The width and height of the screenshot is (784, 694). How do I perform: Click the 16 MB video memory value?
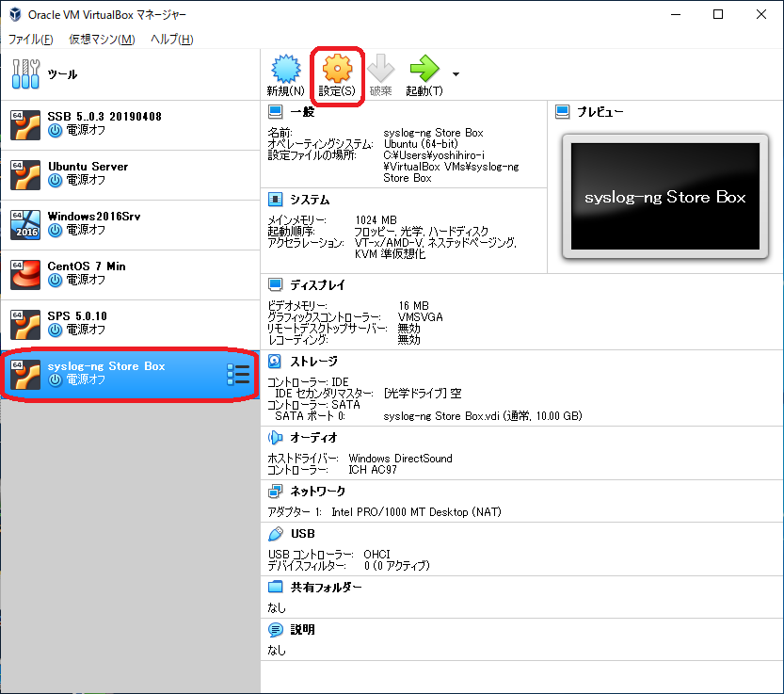[413, 306]
